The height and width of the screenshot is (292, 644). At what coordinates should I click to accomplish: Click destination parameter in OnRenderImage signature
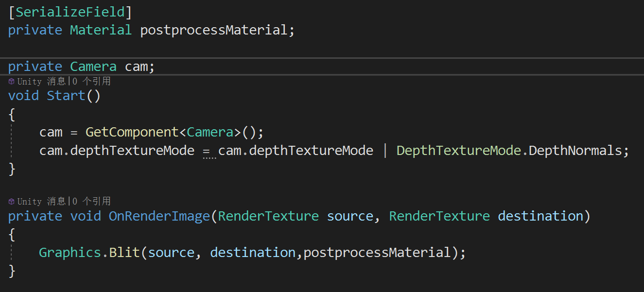click(x=540, y=216)
